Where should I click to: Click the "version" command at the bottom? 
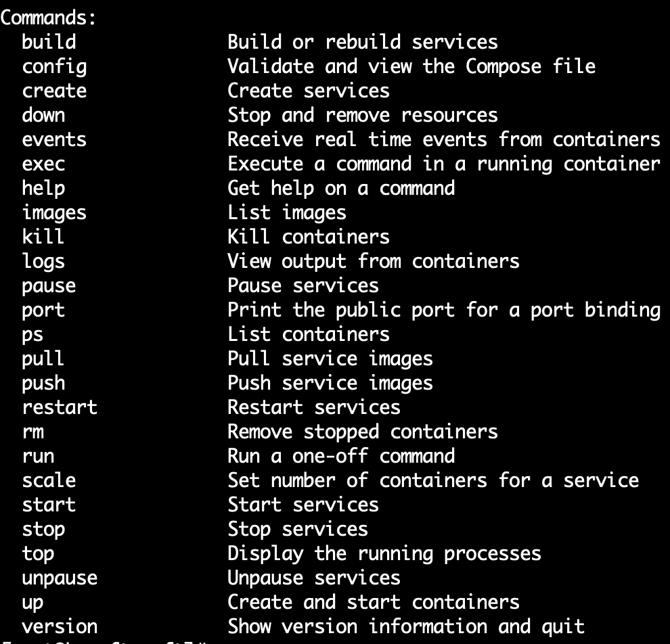[60, 626]
